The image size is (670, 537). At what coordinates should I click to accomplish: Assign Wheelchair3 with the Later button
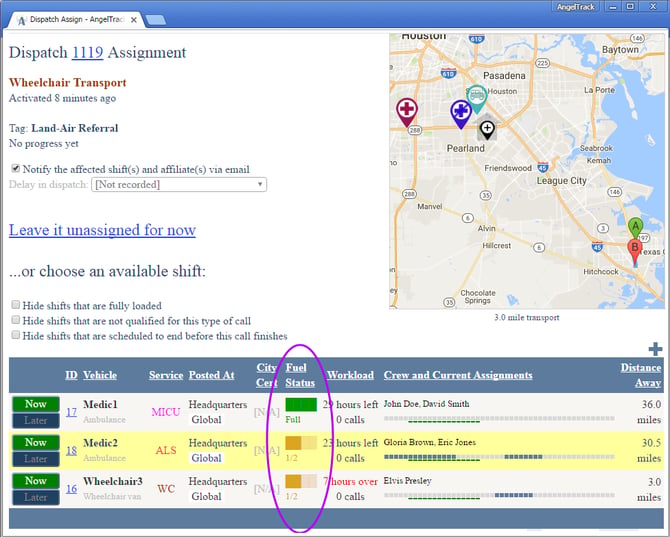point(35,497)
